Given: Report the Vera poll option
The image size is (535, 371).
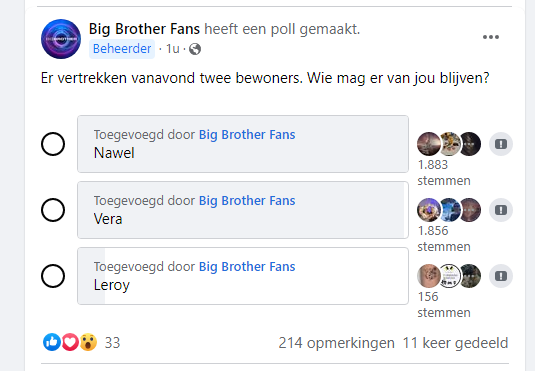Looking at the screenshot, I should point(501,210).
